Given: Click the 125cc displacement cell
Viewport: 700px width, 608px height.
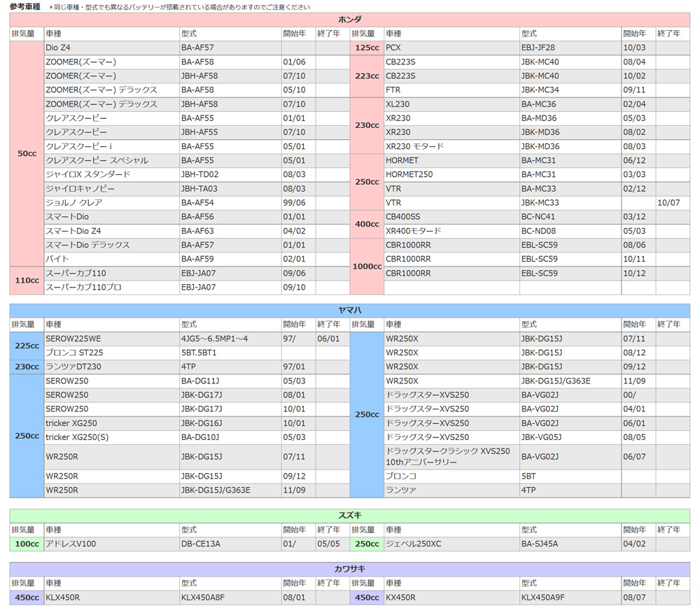Looking at the screenshot, I should click(366, 48).
